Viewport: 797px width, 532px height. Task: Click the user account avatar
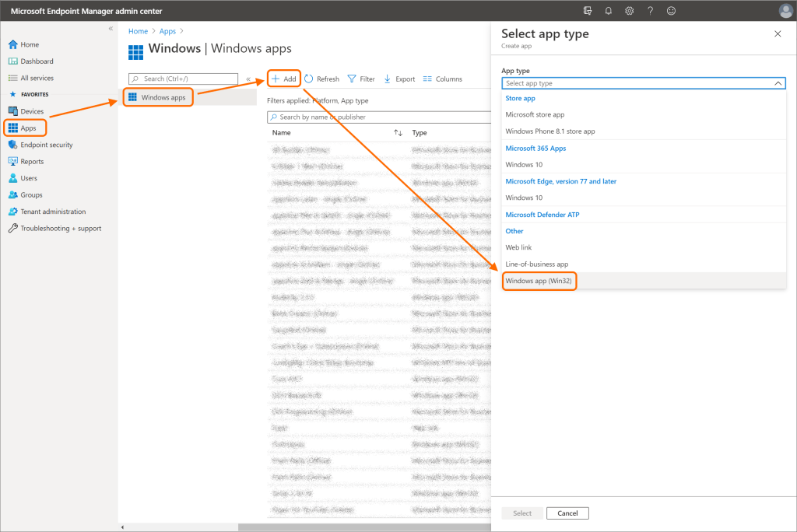(785, 11)
